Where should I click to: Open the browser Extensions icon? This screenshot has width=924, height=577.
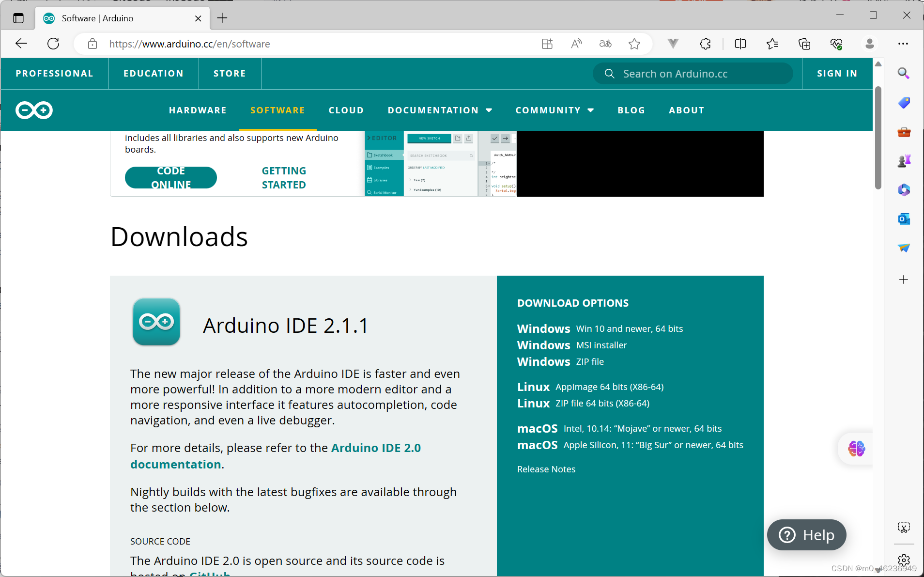pos(705,44)
